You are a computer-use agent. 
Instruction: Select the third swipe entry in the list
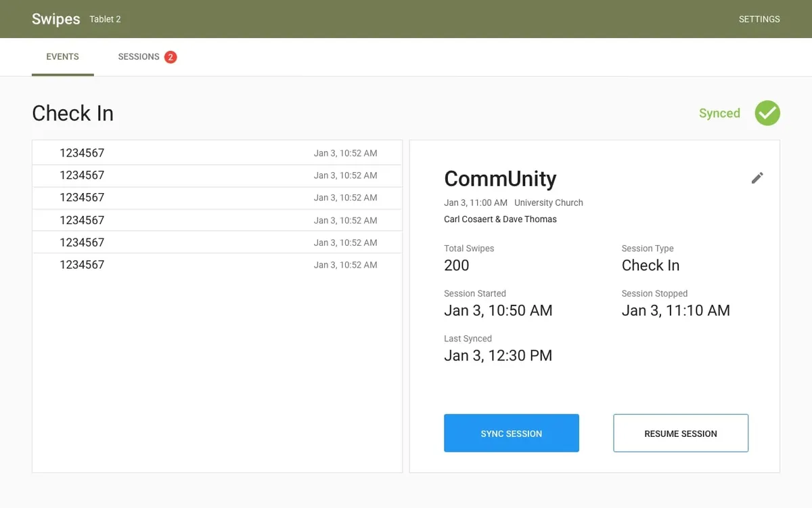coord(217,198)
